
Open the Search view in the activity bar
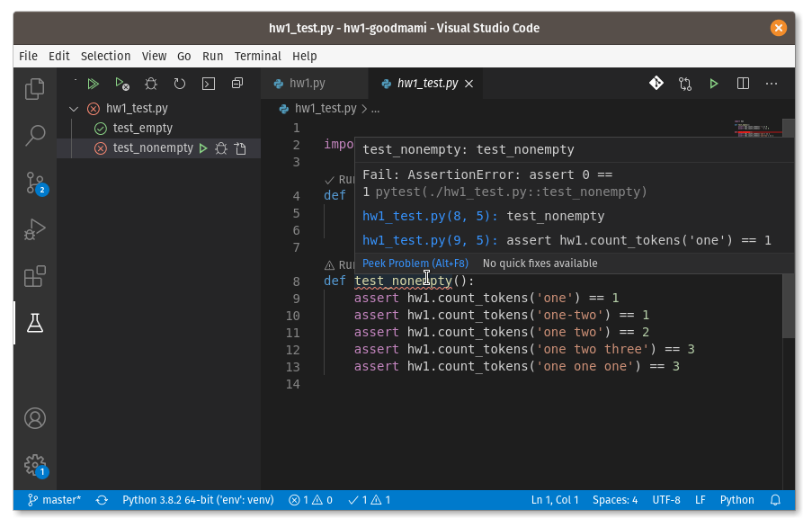coord(34,135)
